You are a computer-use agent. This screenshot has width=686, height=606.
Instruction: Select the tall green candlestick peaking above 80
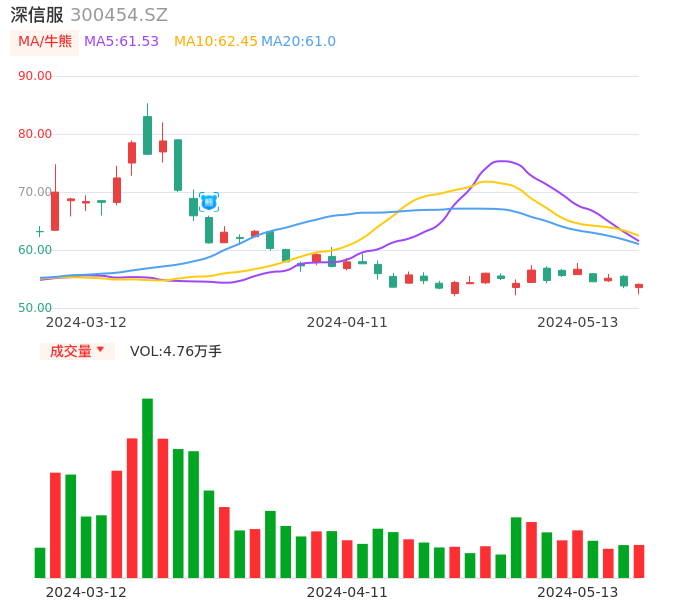click(x=147, y=135)
